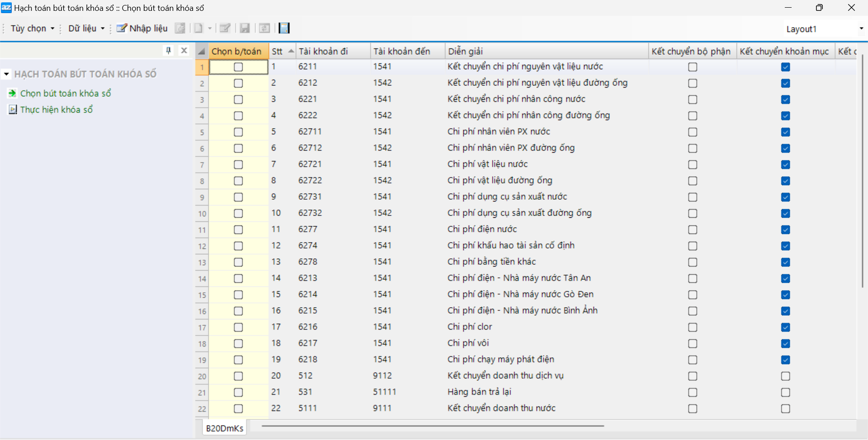Click the save floppy disk toolbar icon
The image size is (868, 440).
[x=245, y=28]
